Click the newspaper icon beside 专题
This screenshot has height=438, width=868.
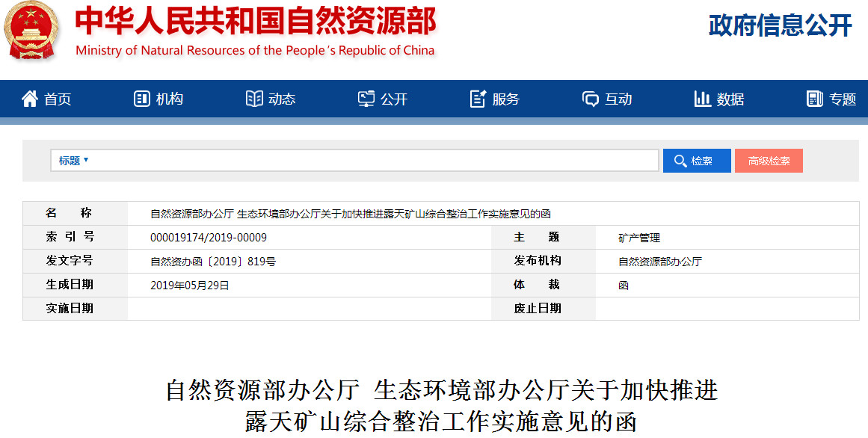814,99
